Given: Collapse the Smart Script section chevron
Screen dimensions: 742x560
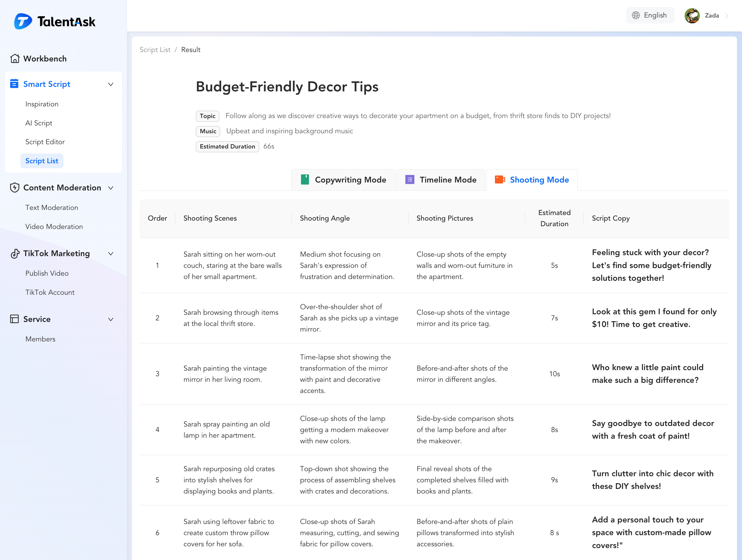Looking at the screenshot, I should point(111,84).
